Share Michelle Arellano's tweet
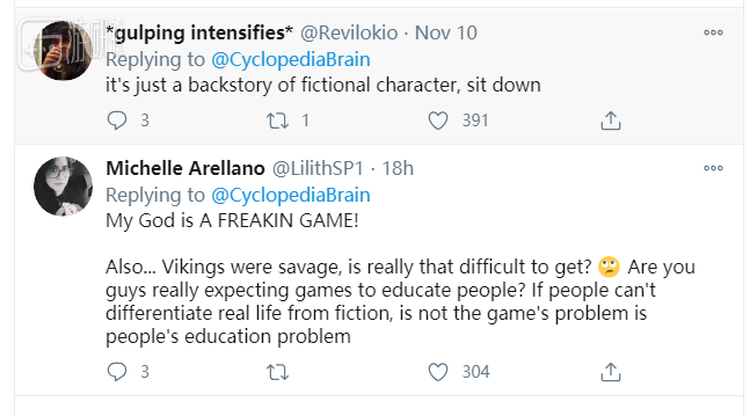The width and height of the screenshot is (750, 416). pos(610,372)
